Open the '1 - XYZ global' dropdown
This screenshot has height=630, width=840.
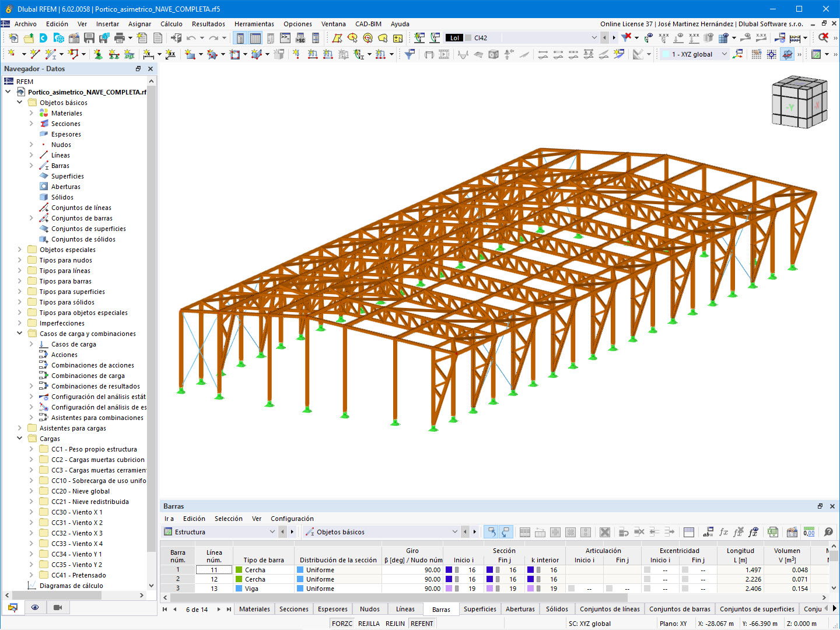point(694,54)
